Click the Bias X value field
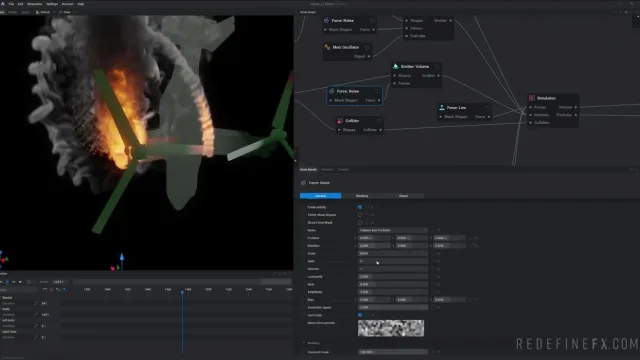 (x=374, y=300)
